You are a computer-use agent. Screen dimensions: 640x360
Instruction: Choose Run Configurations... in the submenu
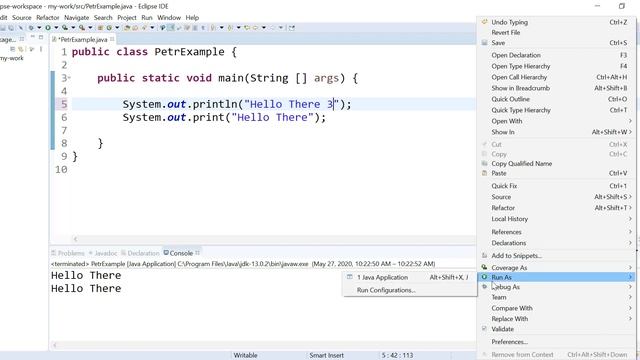coord(410,290)
